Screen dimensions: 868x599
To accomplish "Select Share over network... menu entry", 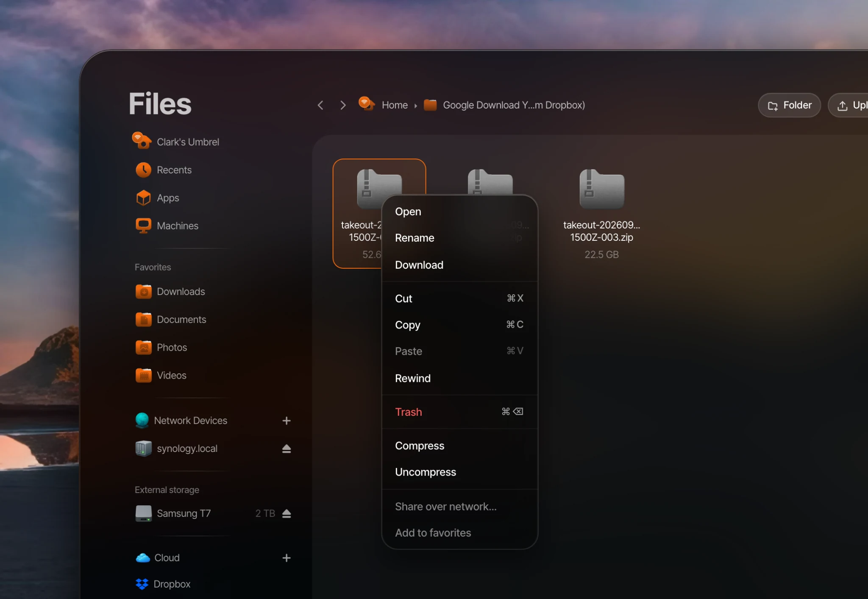I will click(x=459, y=507).
